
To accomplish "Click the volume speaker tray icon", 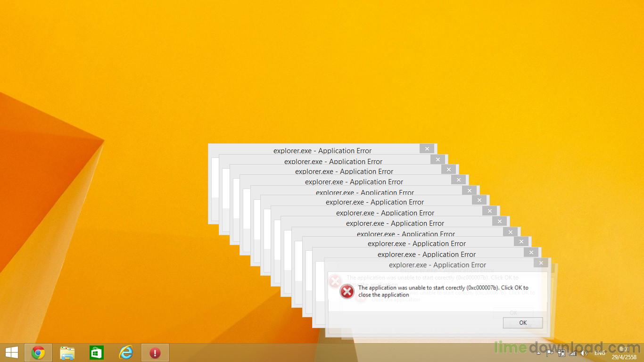I will [584, 353].
